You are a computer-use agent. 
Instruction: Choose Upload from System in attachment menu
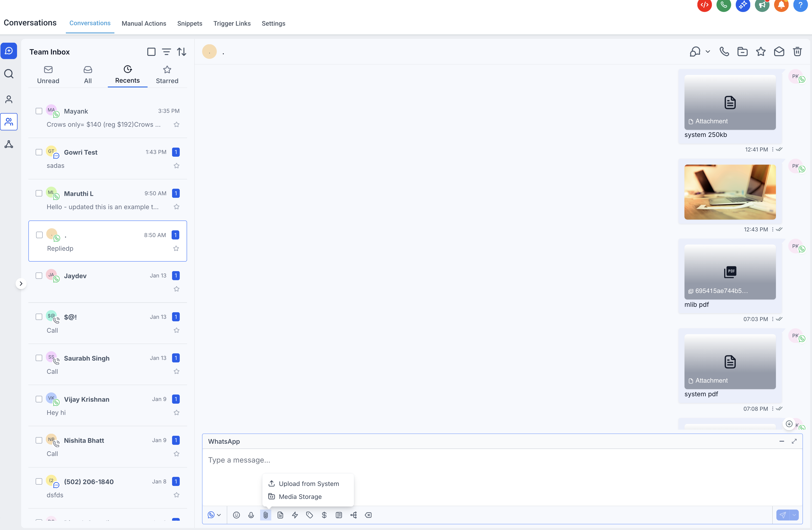click(309, 484)
